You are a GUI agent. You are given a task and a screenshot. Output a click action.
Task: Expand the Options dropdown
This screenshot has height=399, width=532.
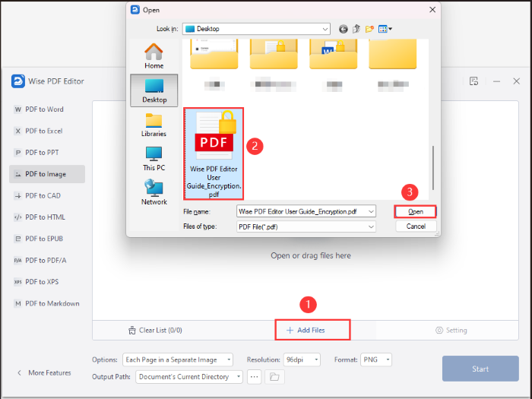(x=178, y=359)
